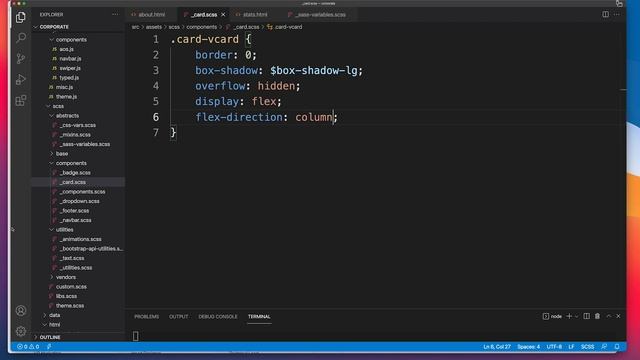Open custom.scss file
Viewport: 640px width, 360px height.
coord(71,287)
